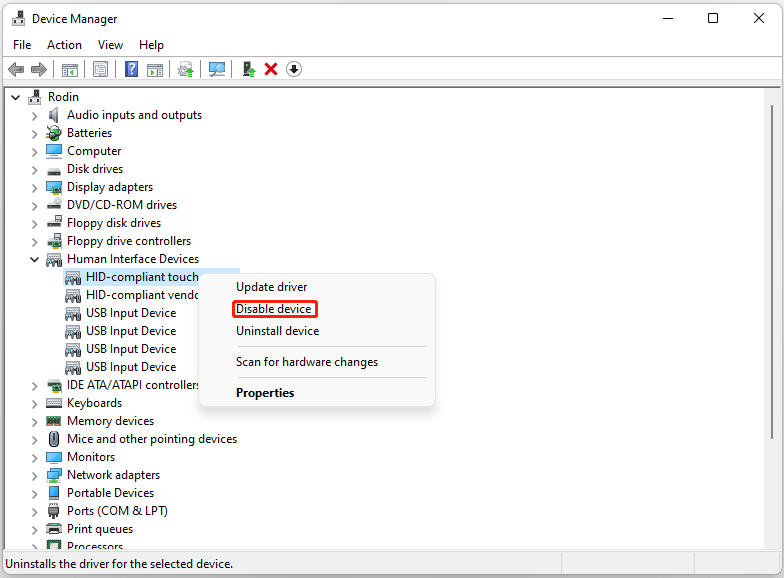Click Update device driver toolbar icon
The height and width of the screenshot is (578, 784).
(186, 69)
